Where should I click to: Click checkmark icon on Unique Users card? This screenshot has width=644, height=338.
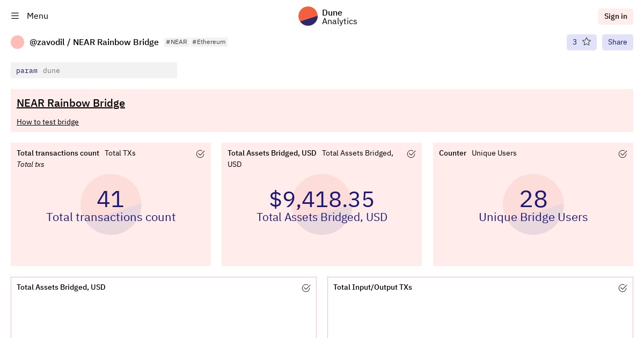(623, 154)
